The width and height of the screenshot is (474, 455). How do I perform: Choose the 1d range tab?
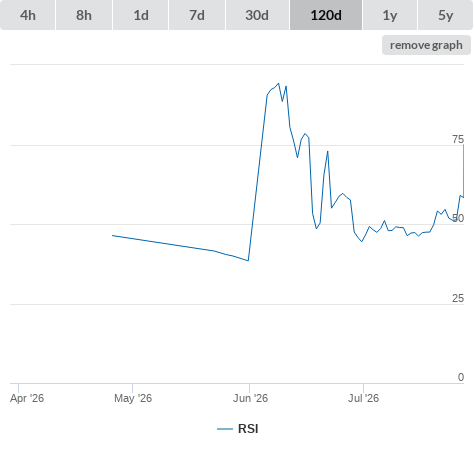141,15
